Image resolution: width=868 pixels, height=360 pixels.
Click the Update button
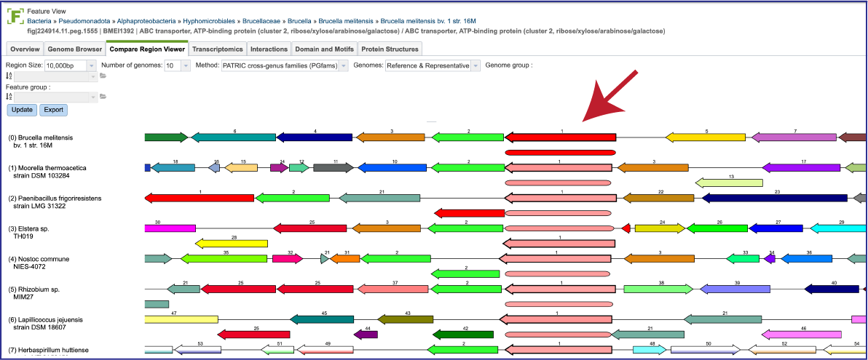coord(22,110)
